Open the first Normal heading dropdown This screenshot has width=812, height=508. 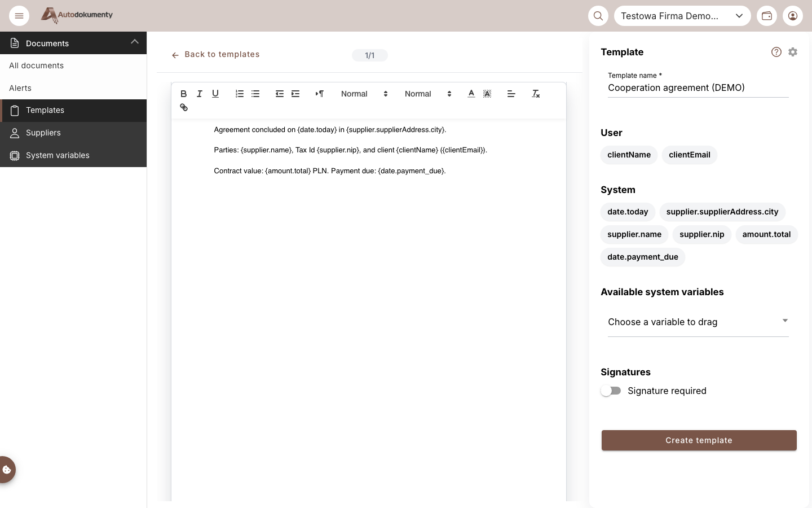364,94
